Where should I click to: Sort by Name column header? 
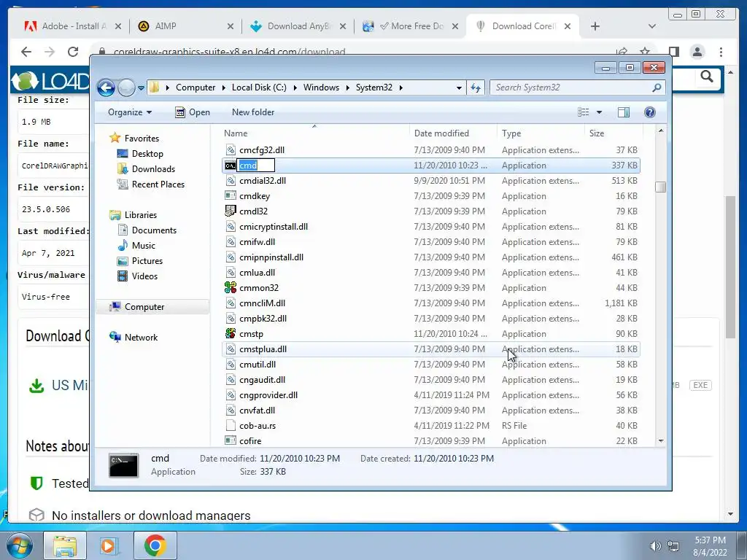coord(314,134)
